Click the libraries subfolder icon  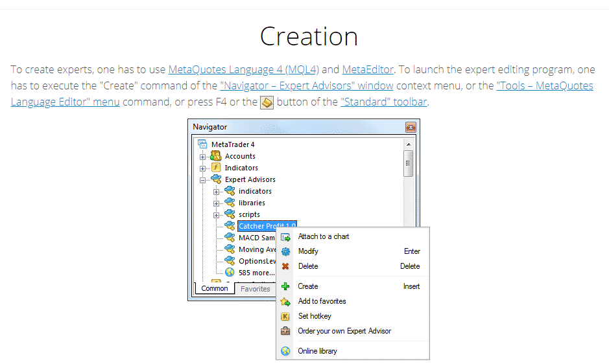coord(230,202)
